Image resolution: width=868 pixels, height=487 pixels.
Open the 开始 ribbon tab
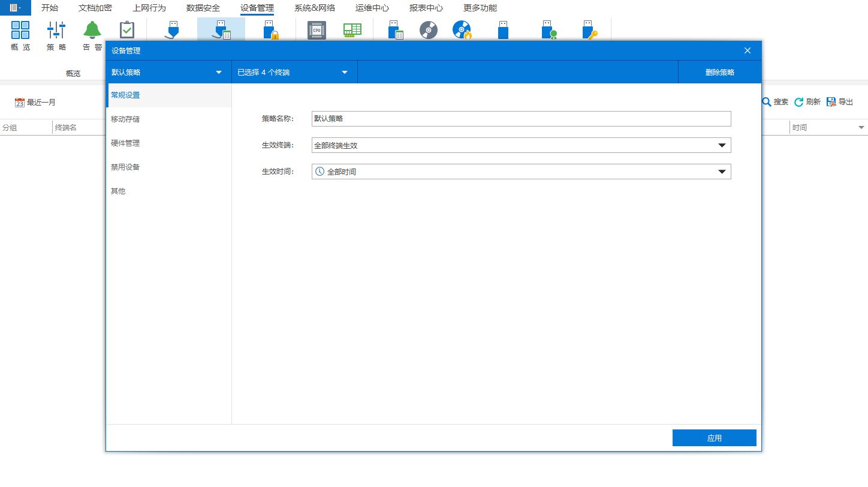point(50,8)
